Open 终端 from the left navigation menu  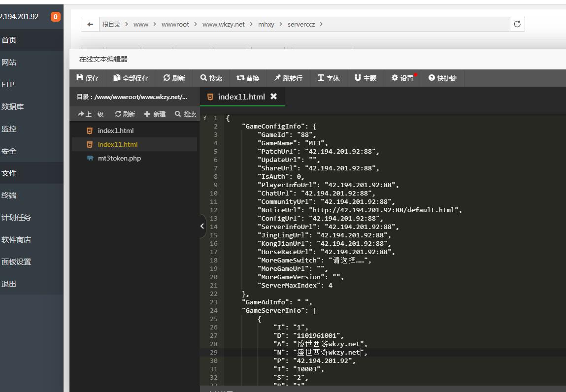click(9, 196)
